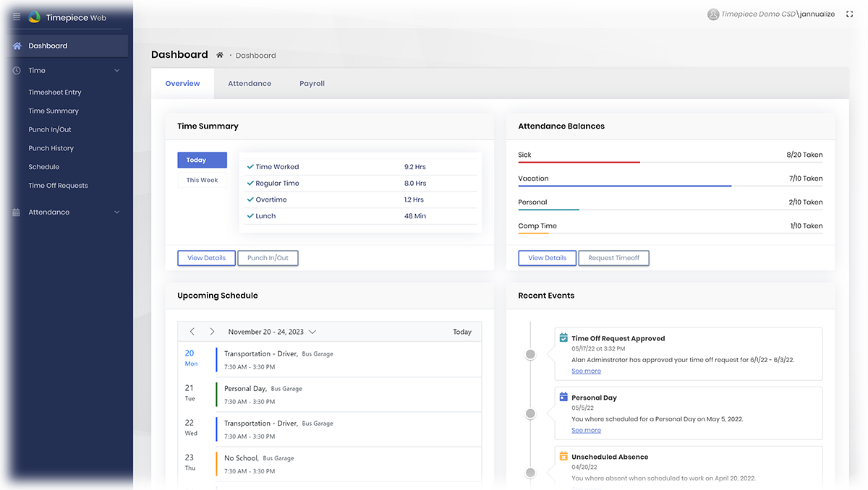Click the home icon in breadcrumb

tap(220, 55)
